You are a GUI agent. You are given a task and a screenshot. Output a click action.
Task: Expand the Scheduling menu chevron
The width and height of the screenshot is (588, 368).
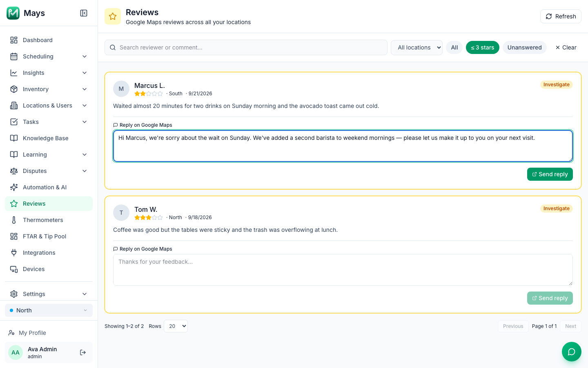coord(85,56)
